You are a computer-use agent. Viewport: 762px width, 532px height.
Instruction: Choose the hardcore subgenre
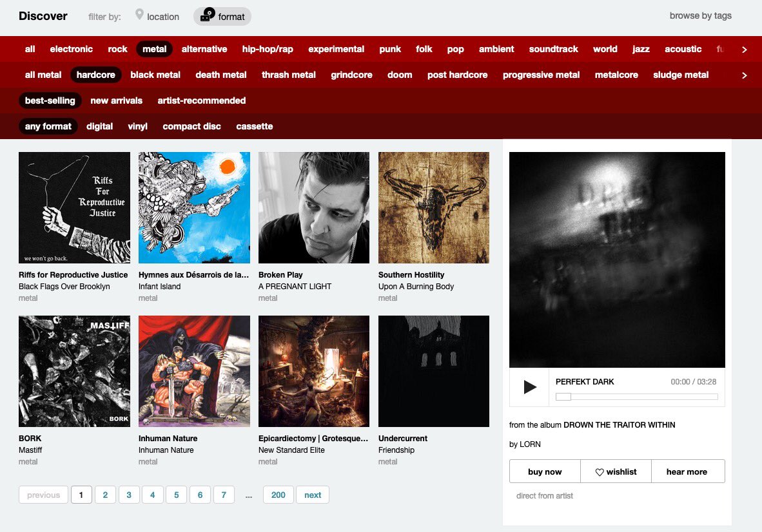(x=96, y=75)
